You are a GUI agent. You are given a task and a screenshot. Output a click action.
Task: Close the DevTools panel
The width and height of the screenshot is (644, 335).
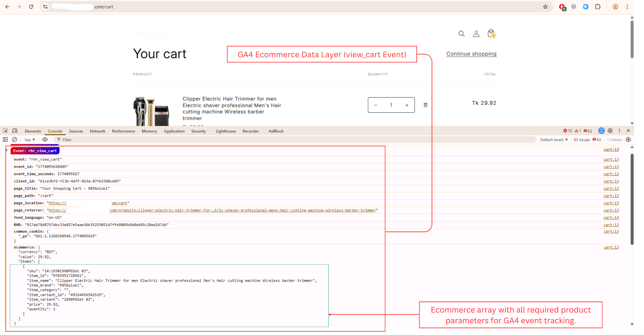[x=628, y=131]
